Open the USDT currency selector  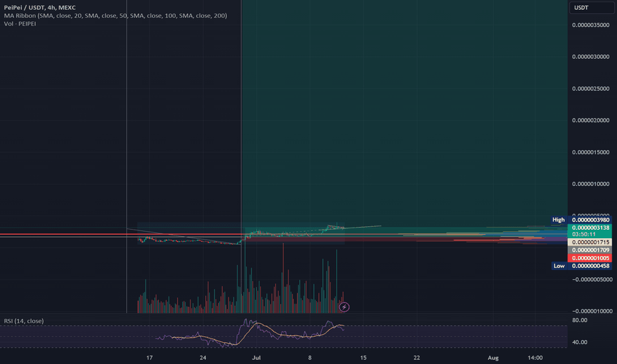pos(591,7)
